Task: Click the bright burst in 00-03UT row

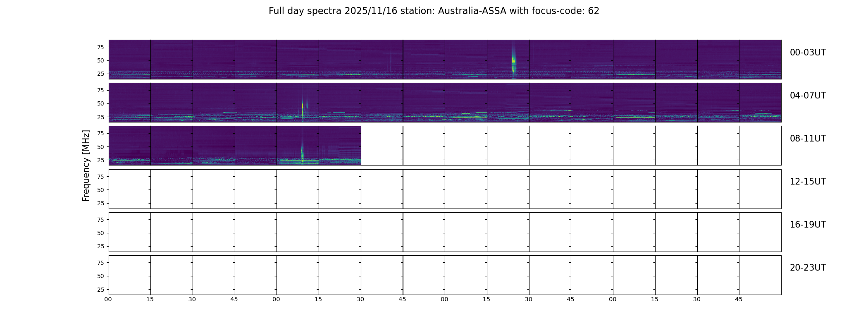Action: [513, 60]
